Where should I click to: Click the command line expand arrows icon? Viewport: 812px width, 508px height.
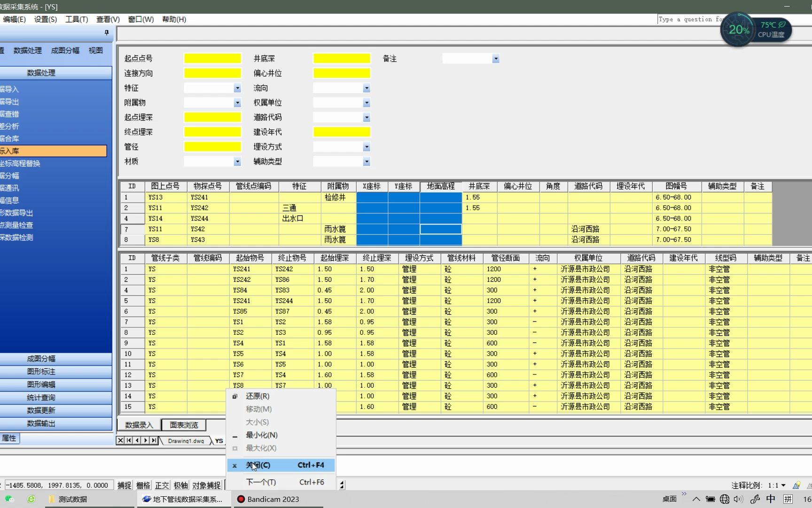pyautogui.click(x=342, y=485)
